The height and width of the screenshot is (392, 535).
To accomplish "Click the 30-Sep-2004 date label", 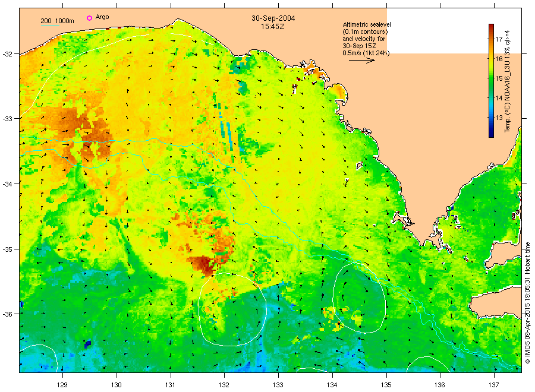I will click(273, 18).
